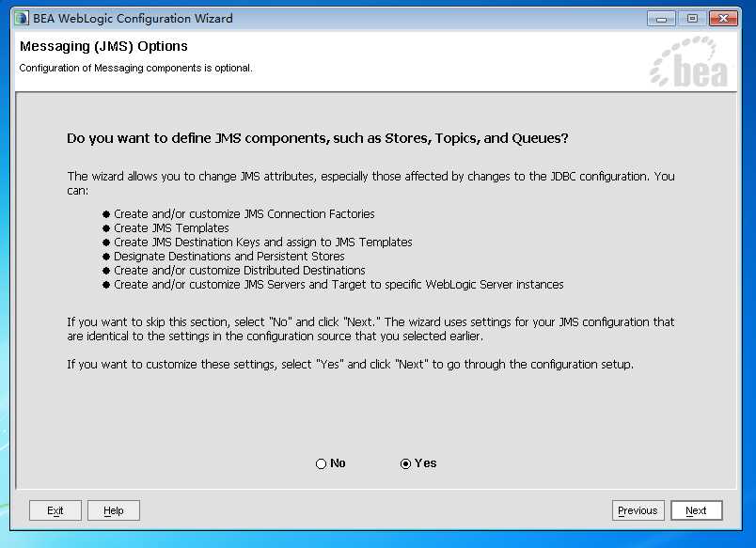Go back with the Previous button
The height and width of the screenshot is (548, 756).
[638, 510]
